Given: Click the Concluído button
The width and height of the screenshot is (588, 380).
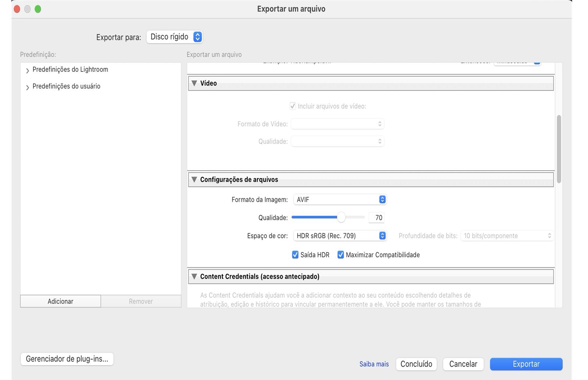Looking at the screenshot, I should [x=416, y=364].
